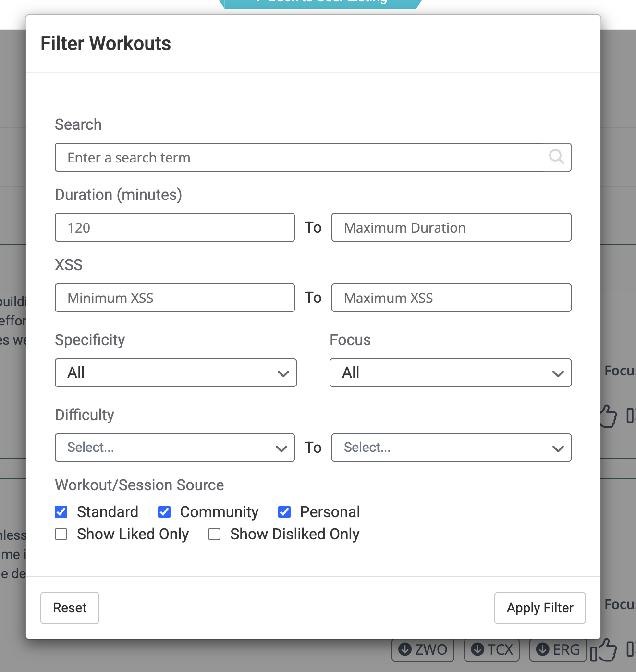This screenshot has width=636, height=672.
Task: Click the search magnifier icon
Action: pyautogui.click(x=556, y=157)
